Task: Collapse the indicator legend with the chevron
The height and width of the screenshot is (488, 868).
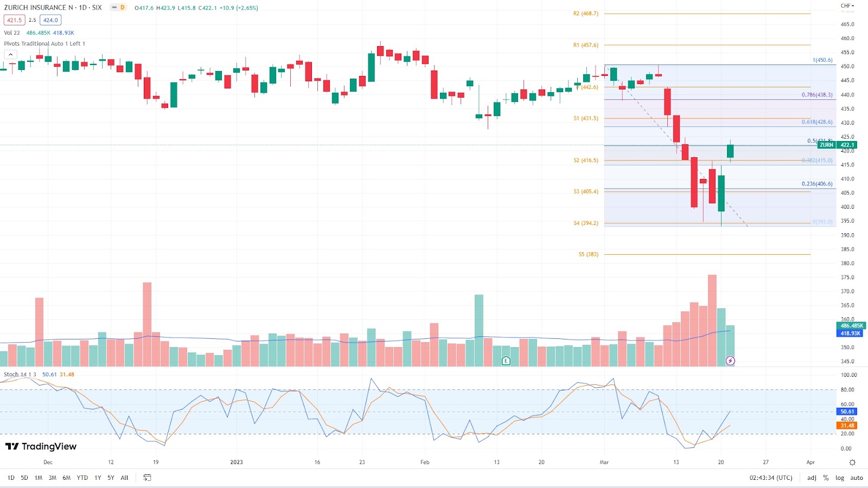Action: 10,54
